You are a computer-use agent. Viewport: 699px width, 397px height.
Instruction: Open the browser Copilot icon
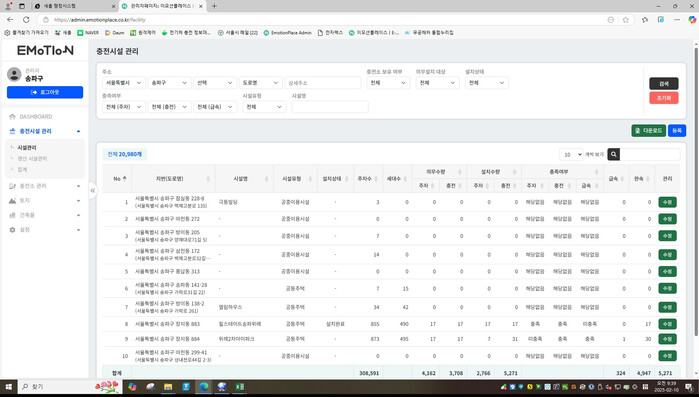[692, 20]
